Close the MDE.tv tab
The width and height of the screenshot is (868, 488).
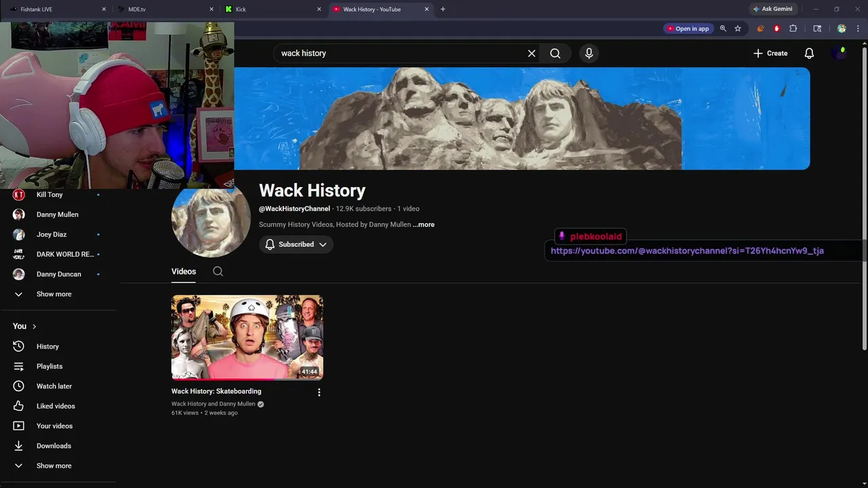pos(212,9)
